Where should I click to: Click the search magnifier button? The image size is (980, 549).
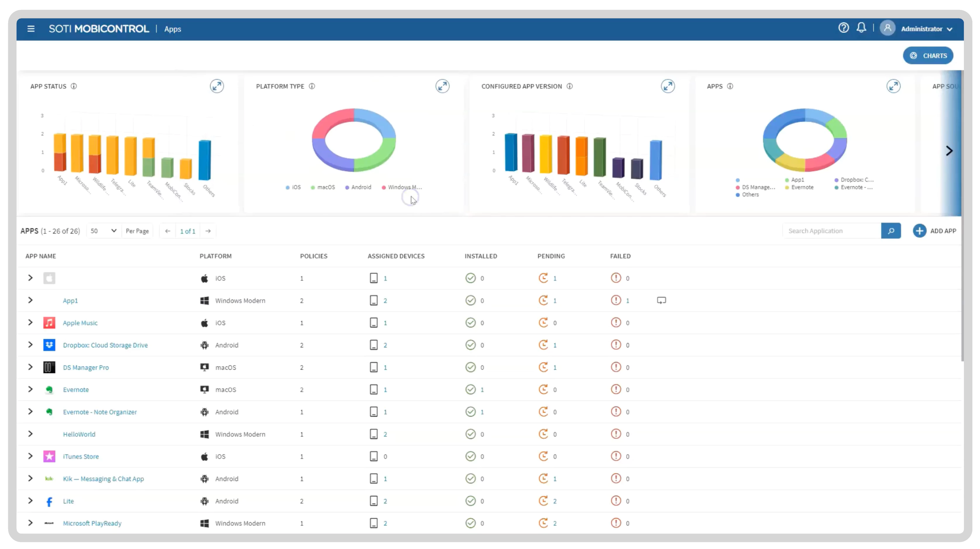[x=890, y=231]
